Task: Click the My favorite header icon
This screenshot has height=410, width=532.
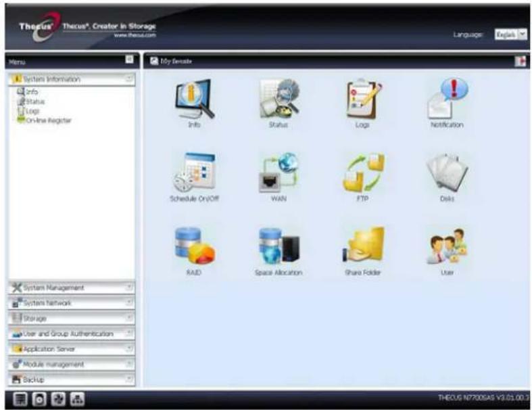Action: pyautogui.click(x=154, y=61)
